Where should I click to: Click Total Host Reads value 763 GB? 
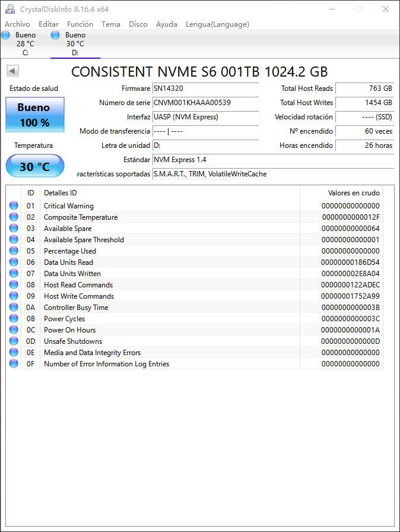pos(365,88)
